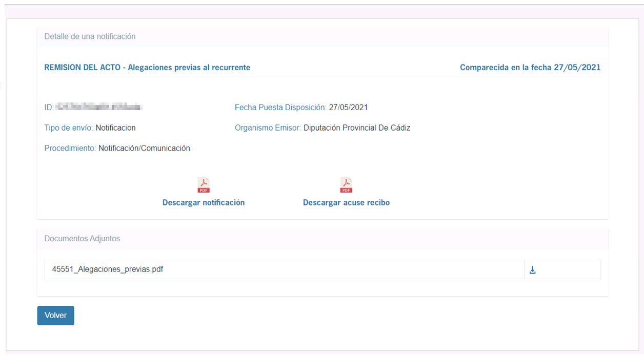
Task: Click the Tipo de envío label
Action: tap(68, 128)
